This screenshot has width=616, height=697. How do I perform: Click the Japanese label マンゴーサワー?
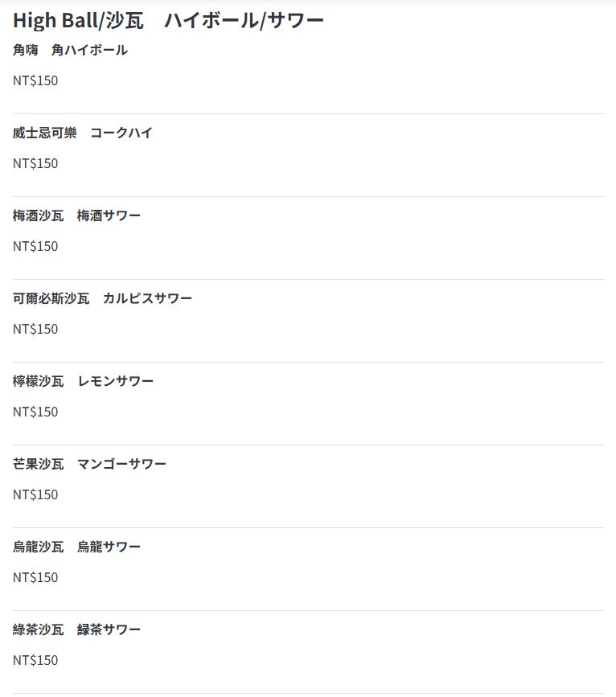[122, 464]
